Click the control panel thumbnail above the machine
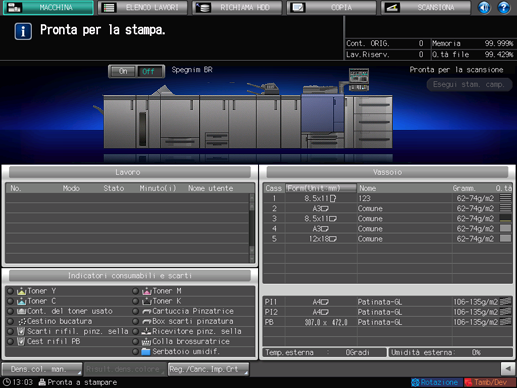Screen dimensions: 517x388 pyautogui.click(x=359, y=79)
